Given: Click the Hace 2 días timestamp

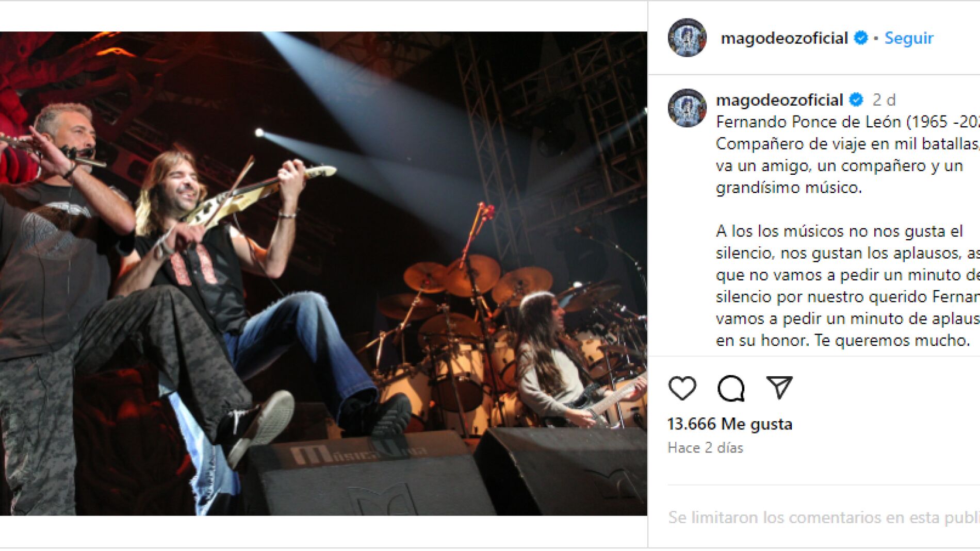Looking at the screenshot, I should (x=705, y=447).
